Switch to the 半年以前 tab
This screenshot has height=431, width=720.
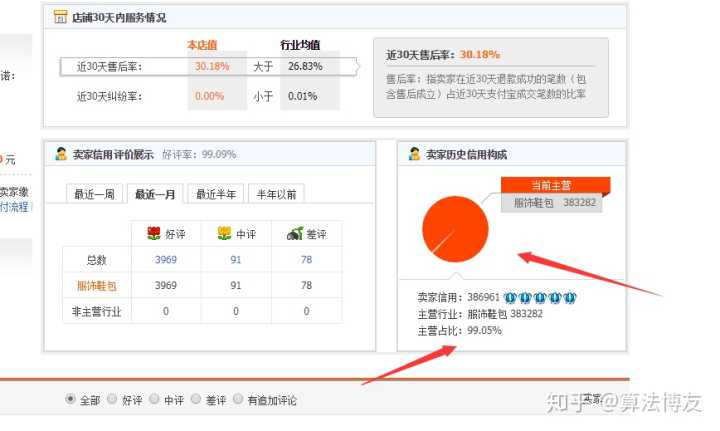tap(276, 194)
